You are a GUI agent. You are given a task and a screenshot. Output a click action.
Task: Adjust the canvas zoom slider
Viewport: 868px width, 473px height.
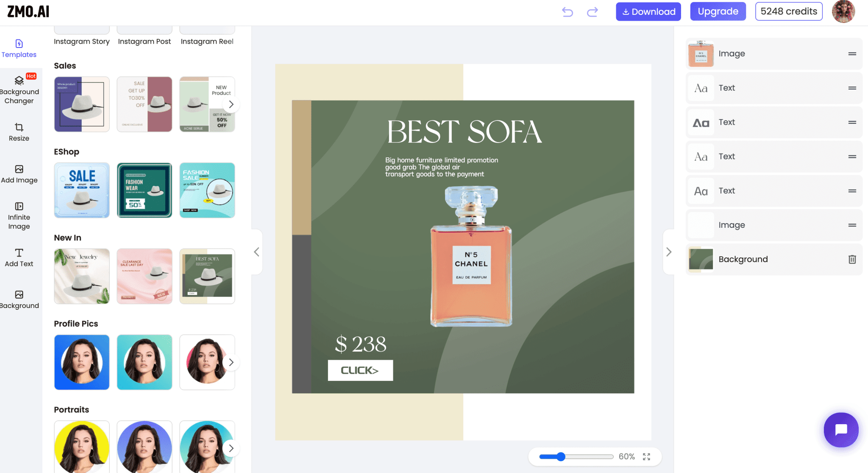561,456
